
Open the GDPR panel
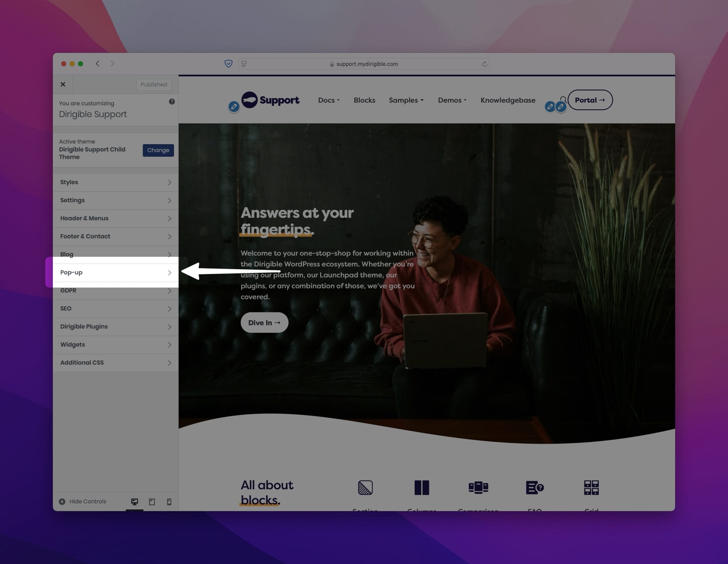115,290
